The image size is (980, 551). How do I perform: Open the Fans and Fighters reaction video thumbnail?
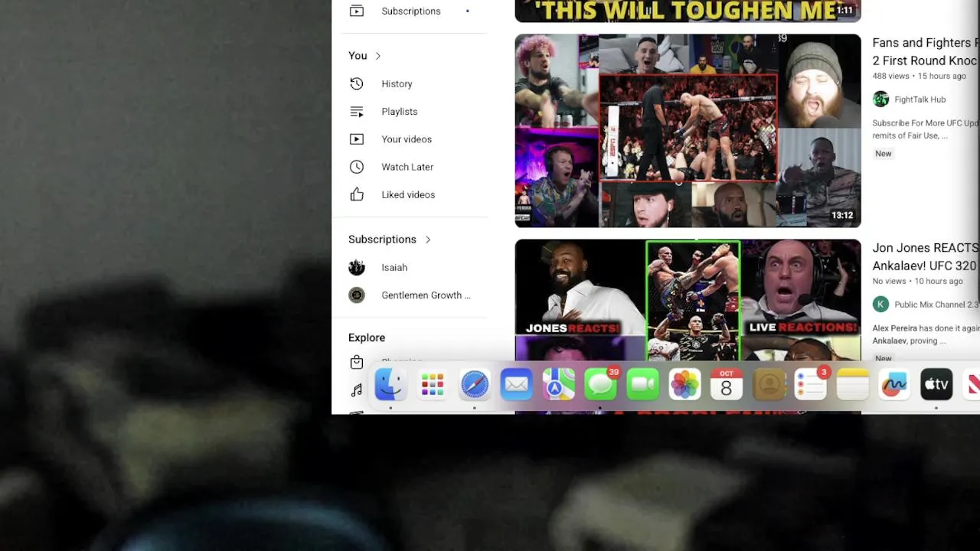pyautogui.click(x=688, y=131)
